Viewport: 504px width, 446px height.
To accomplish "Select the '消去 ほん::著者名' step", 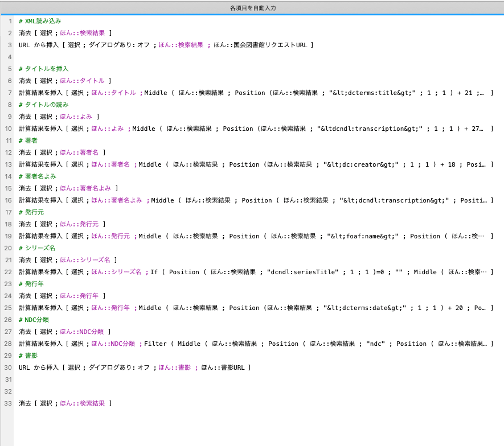I will click(62, 152).
